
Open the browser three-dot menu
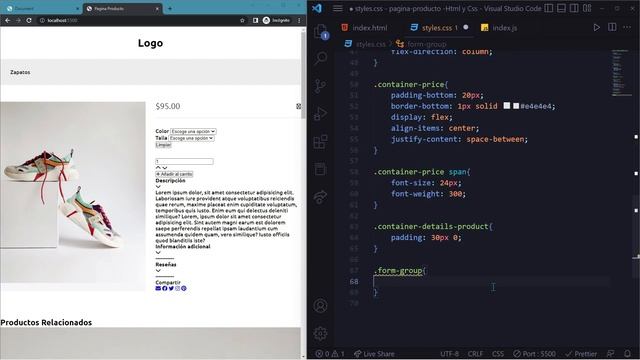tap(299, 20)
